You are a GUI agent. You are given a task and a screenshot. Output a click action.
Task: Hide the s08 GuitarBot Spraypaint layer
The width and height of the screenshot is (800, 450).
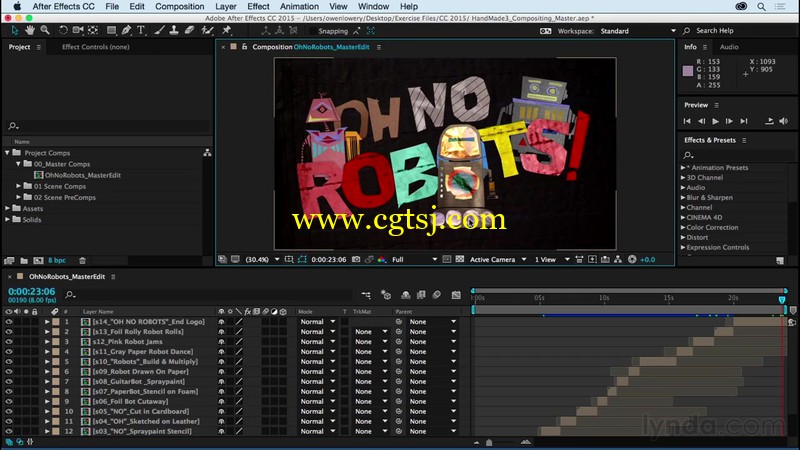(x=9, y=382)
